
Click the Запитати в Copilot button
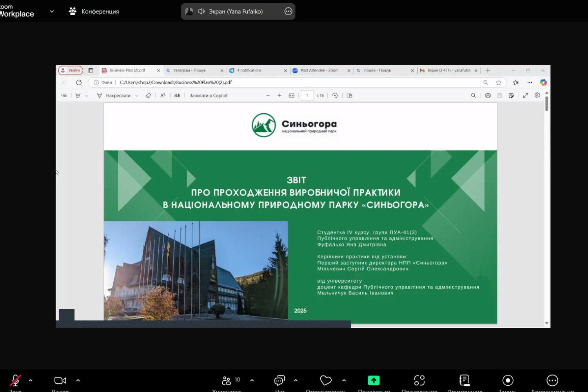coord(208,96)
